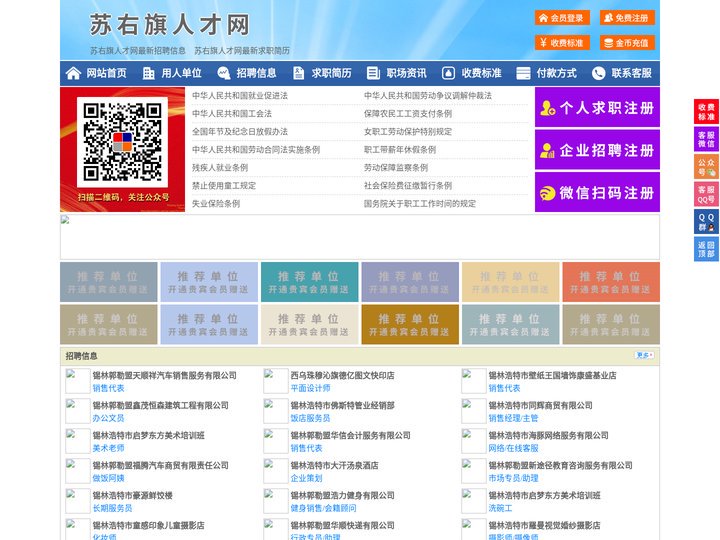Open 平面设计师 job link
The image size is (720, 540).
tap(310, 388)
